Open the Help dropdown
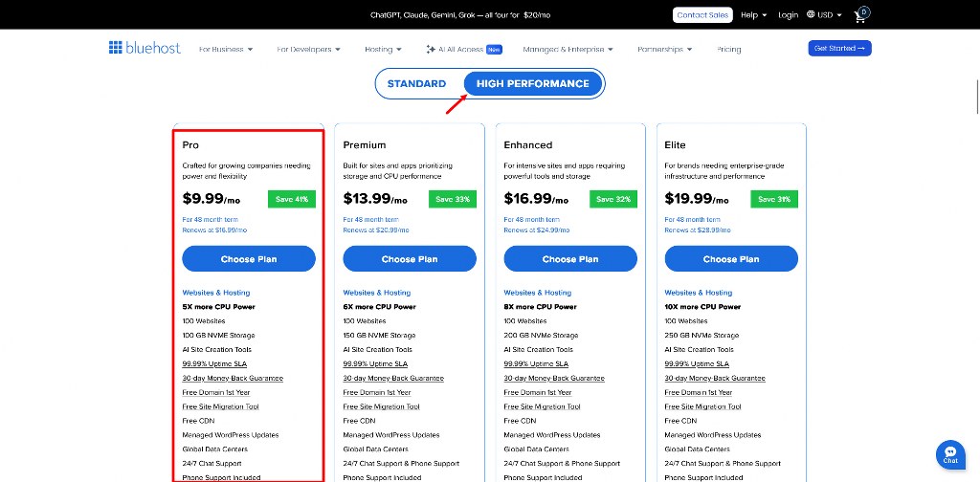Viewport: 980px width, 482px height. point(754,15)
